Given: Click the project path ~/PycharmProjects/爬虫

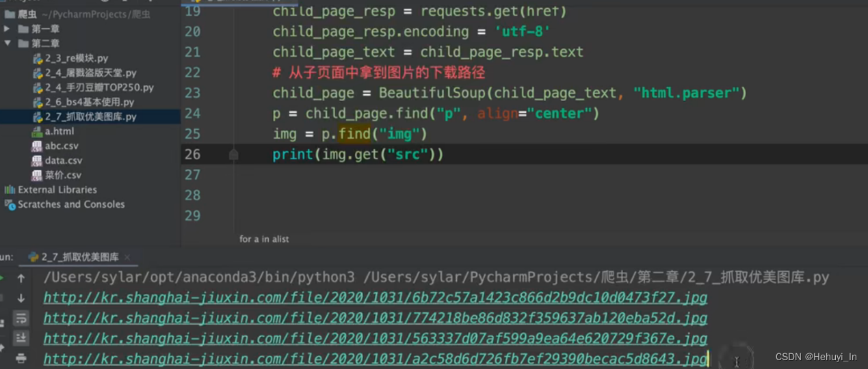Looking at the screenshot, I should (x=96, y=14).
